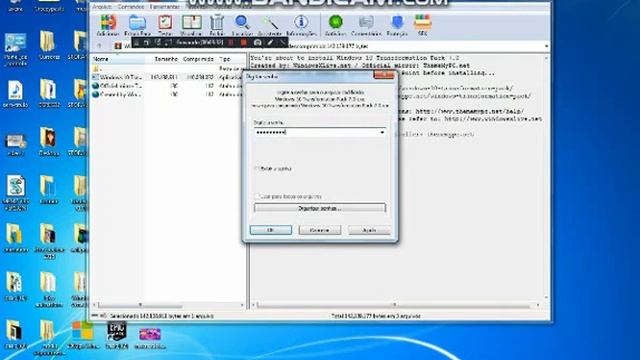Click the OK button in password dialog
This screenshot has height=360, width=640.
[271, 230]
